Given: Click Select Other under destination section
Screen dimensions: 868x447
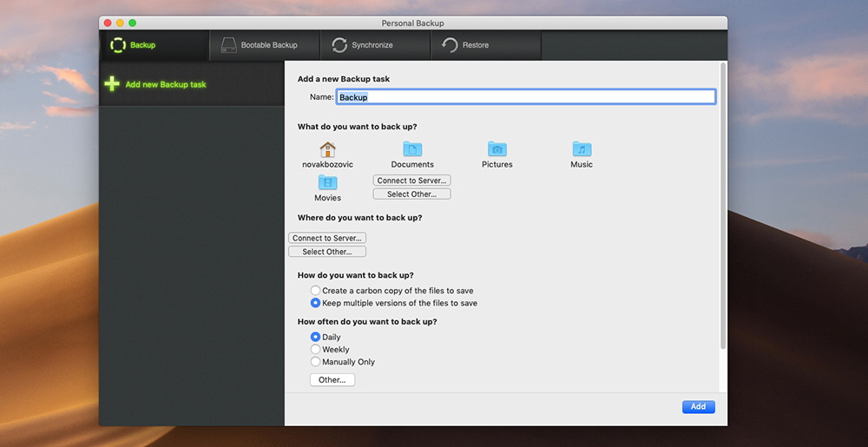Looking at the screenshot, I should tap(327, 252).
